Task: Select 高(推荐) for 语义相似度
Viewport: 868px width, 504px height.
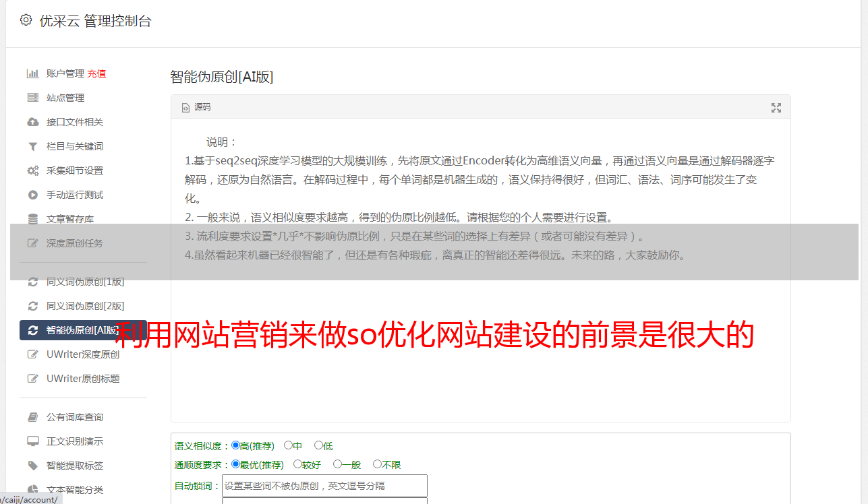Action: (235, 445)
